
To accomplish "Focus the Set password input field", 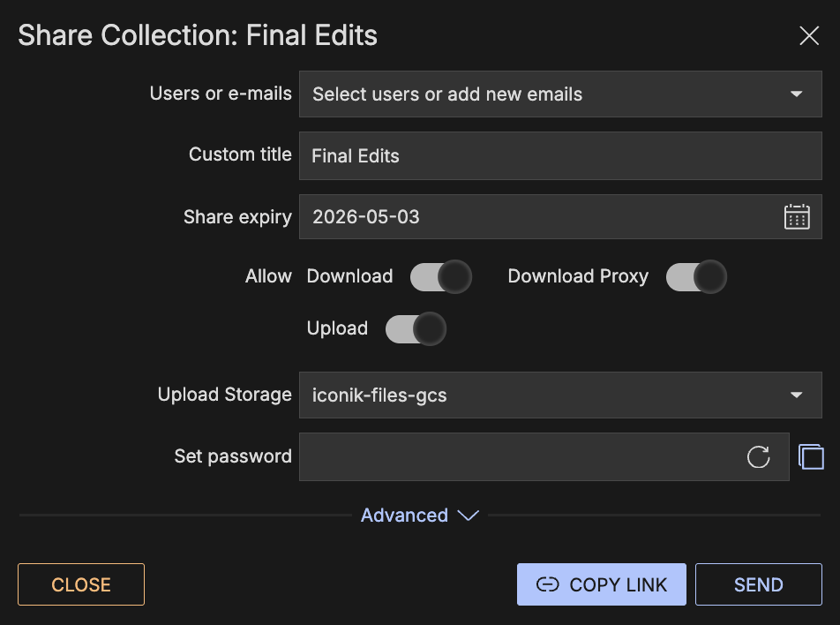I will coord(521,456).
